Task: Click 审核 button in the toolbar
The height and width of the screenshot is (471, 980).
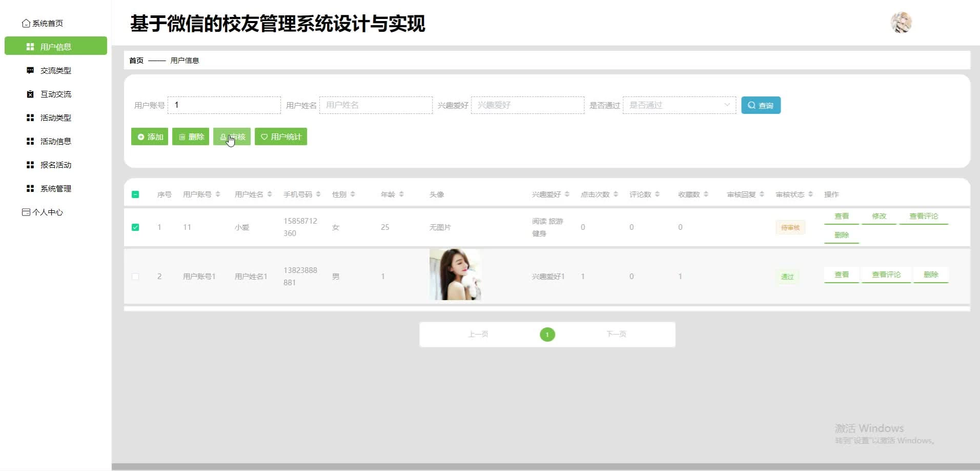Action: [x=232, y=136]
